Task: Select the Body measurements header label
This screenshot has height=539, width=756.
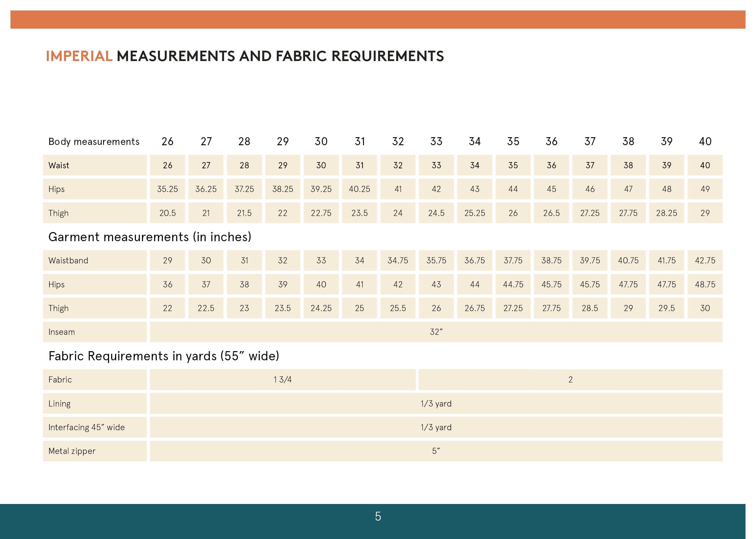Action: tap(94, 142)
